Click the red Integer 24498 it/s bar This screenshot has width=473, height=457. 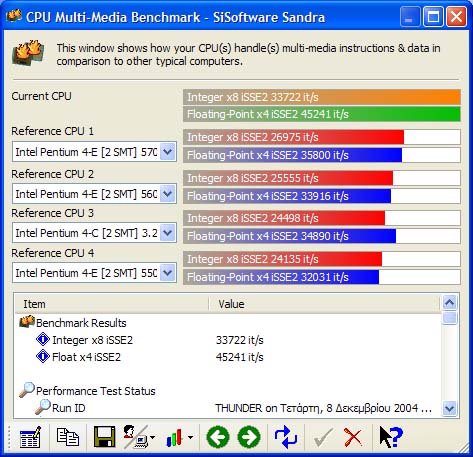(284, 218)
